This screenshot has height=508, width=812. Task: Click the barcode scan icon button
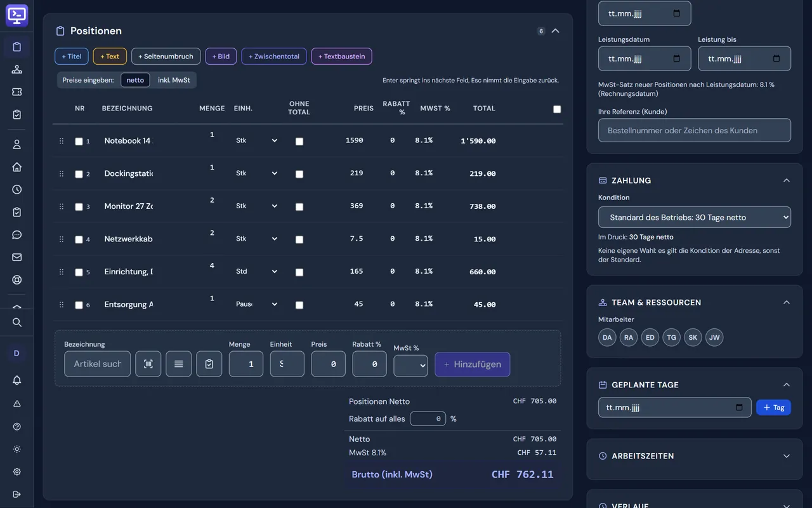tap(148, 364)
